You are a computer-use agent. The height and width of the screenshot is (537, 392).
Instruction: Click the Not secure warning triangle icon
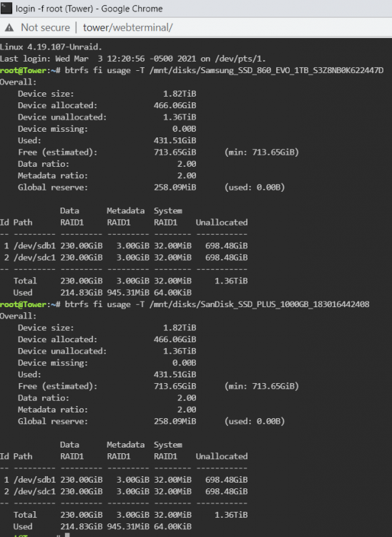pos(9,28)
